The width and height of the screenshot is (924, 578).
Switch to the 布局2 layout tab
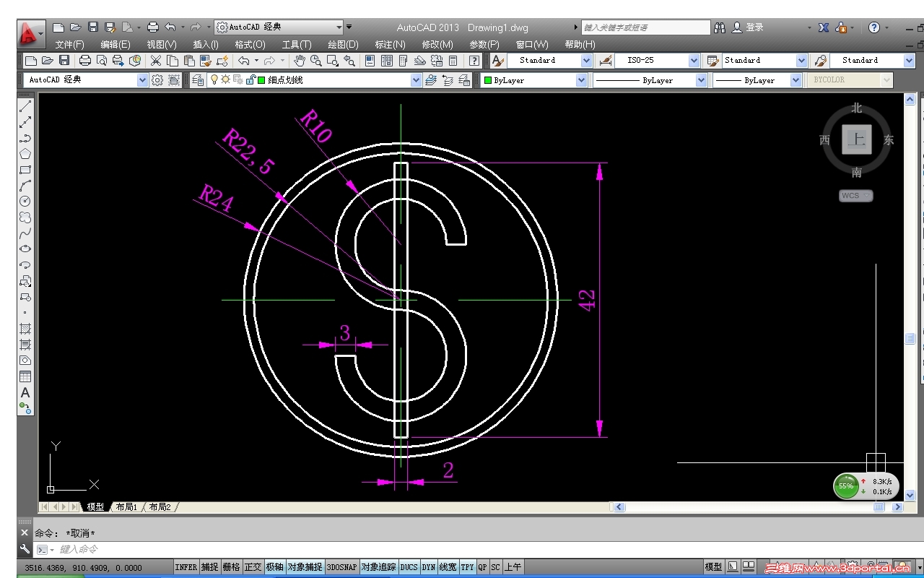(160, 507)
